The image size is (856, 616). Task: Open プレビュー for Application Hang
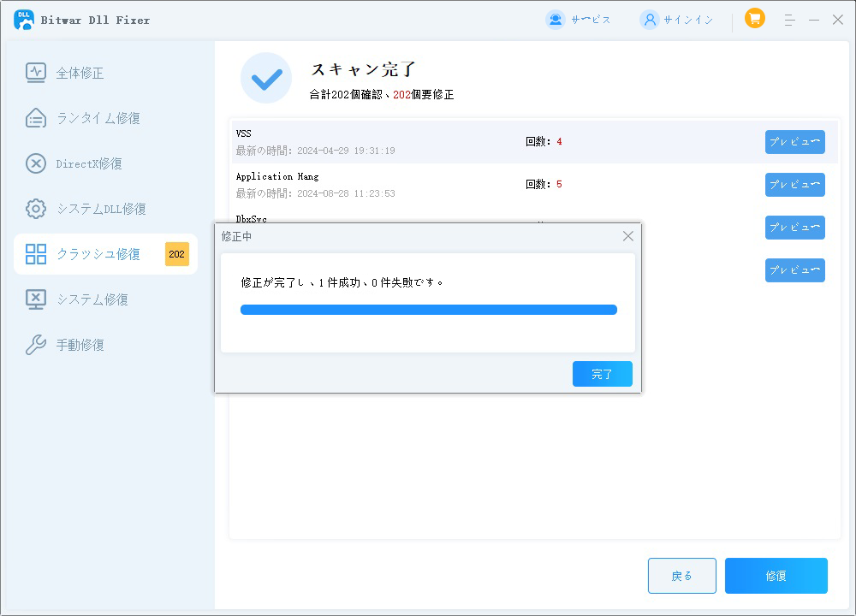click(x=794, y=184)
